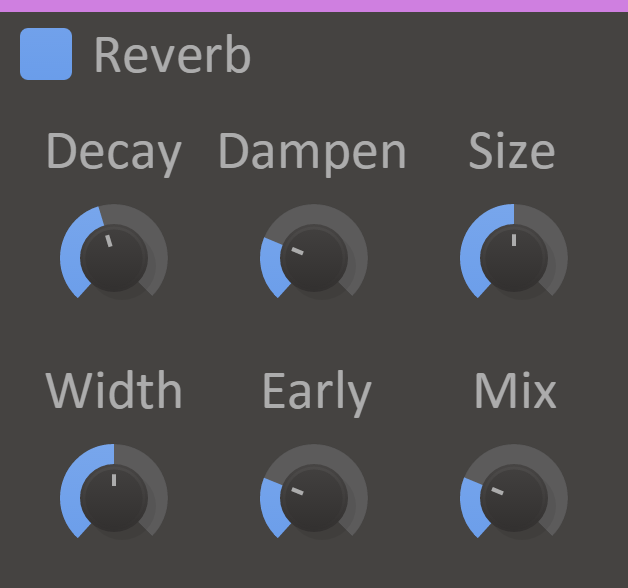The width and height of the screenshot is (628, 588).
Task: Click the Dampen knob
Action: point(314,258)
